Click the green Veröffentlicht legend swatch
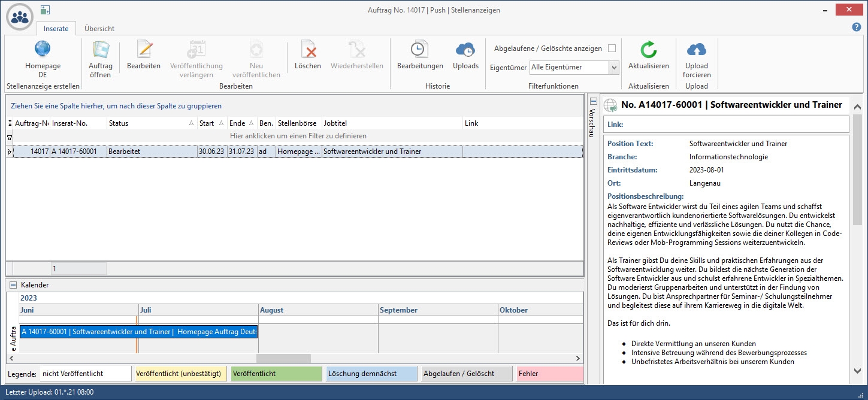The width and height of the screenshot is (868, 400). point(276,374)
